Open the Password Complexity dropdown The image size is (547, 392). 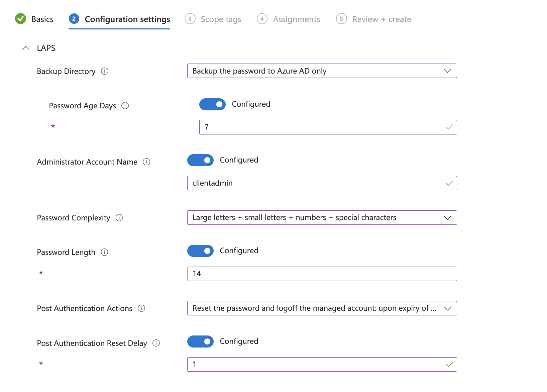pos(322,218)
